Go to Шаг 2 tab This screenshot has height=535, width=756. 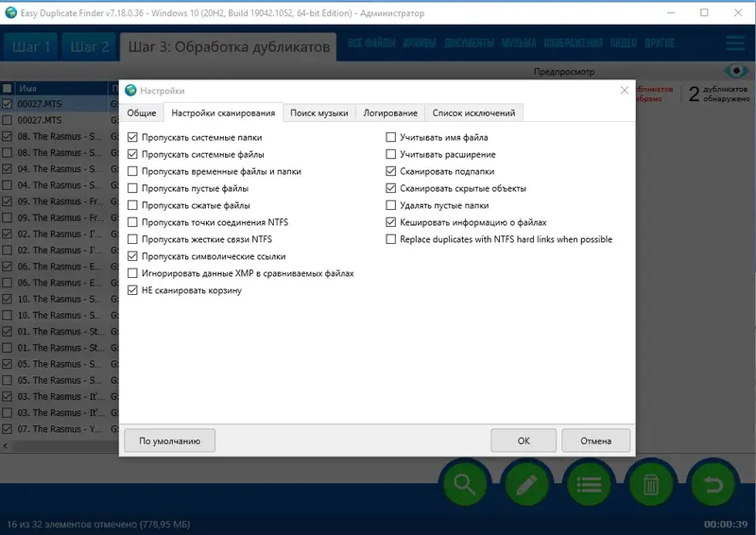tap(89, 47)
